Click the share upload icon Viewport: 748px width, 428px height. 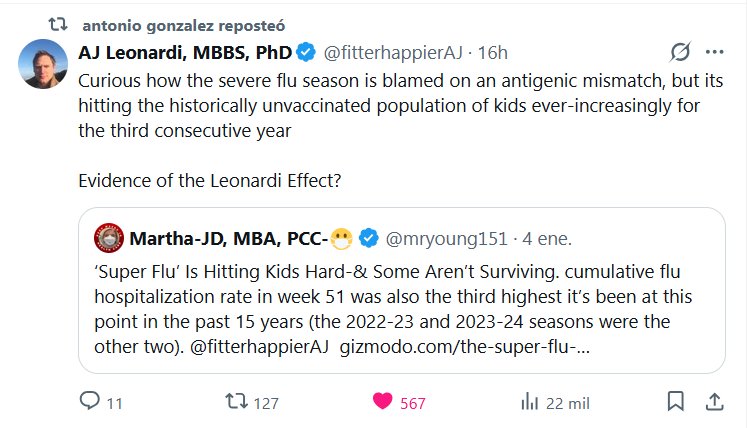point(714,402)
